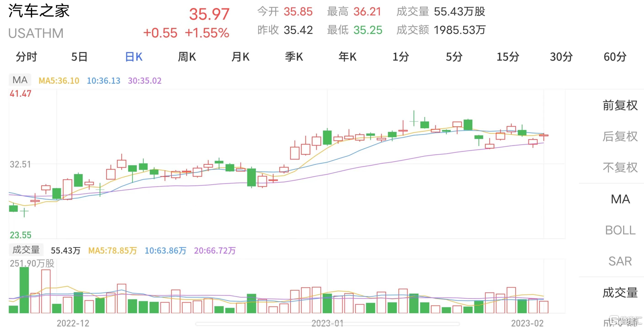Viewport: 644px width, 327px height.
Task: Select the 日K daily candlestick tab
Action: [134, 57]
